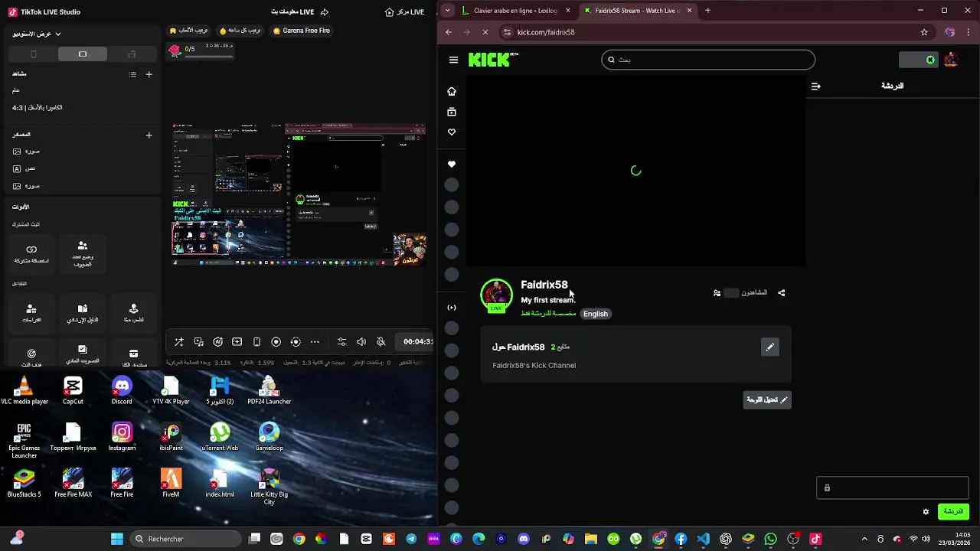Collapse the chat panel with arrow icon

pos(816,86)
